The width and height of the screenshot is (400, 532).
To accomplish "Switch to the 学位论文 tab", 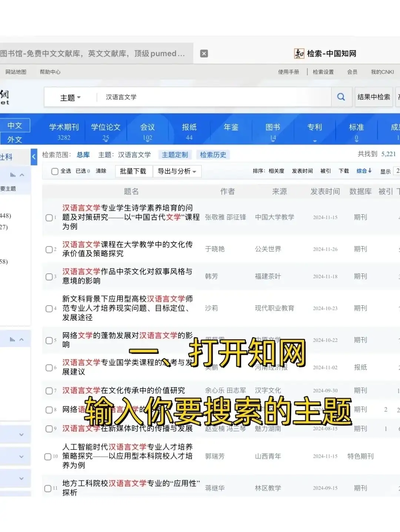I will (x=106, y=127).
